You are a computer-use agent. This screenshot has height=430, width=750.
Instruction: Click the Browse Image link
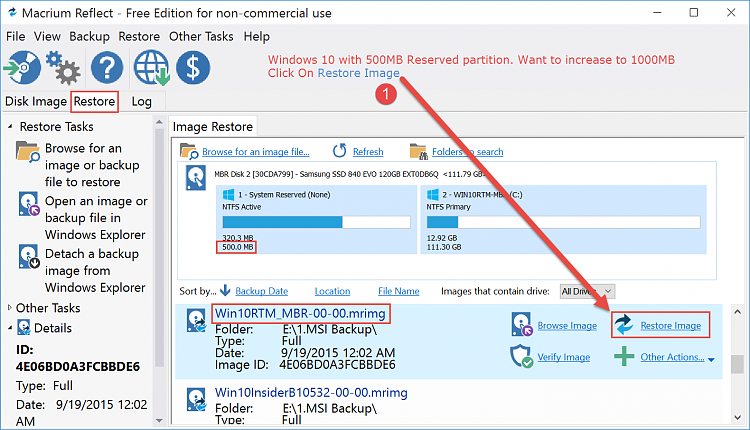567,325
